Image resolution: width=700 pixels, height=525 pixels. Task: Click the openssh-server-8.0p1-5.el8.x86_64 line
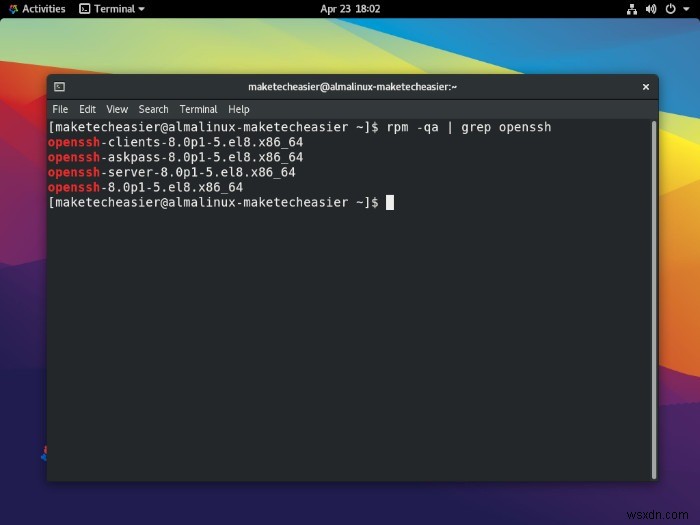click(x=171, y=172)
